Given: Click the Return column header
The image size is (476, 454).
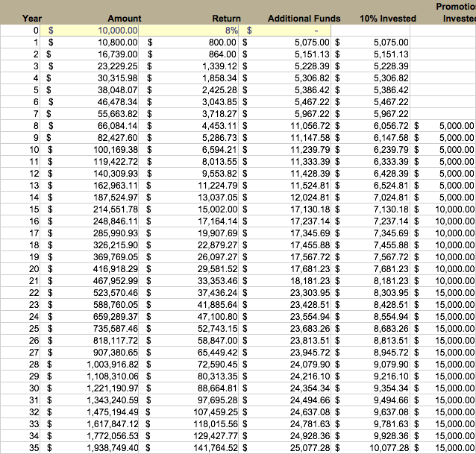Looking at the screenshot, I should tap(227, 19).
